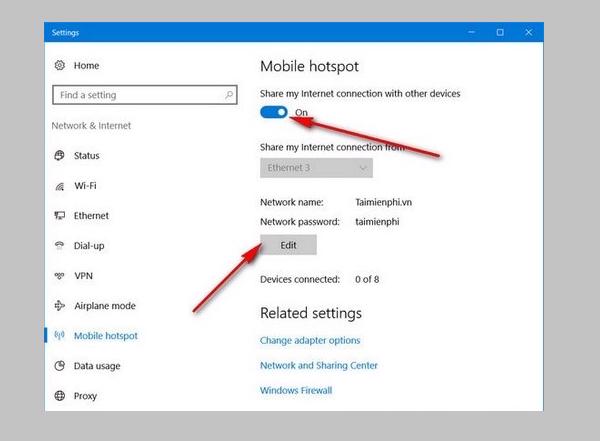Click the Airplane mode icon
Screen dimensions: 600x441
(x=60, y=306)
